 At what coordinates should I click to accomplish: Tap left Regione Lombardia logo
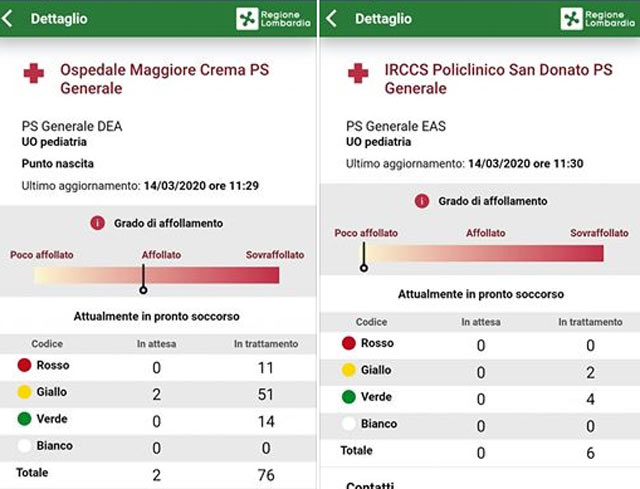click(275, 19)
